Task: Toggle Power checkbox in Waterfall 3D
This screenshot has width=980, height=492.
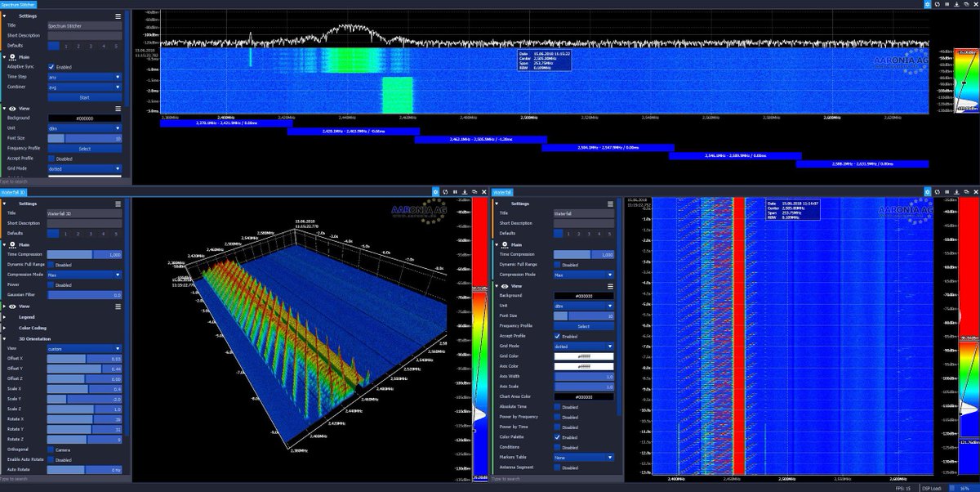Action: click(x=51, y=285)
